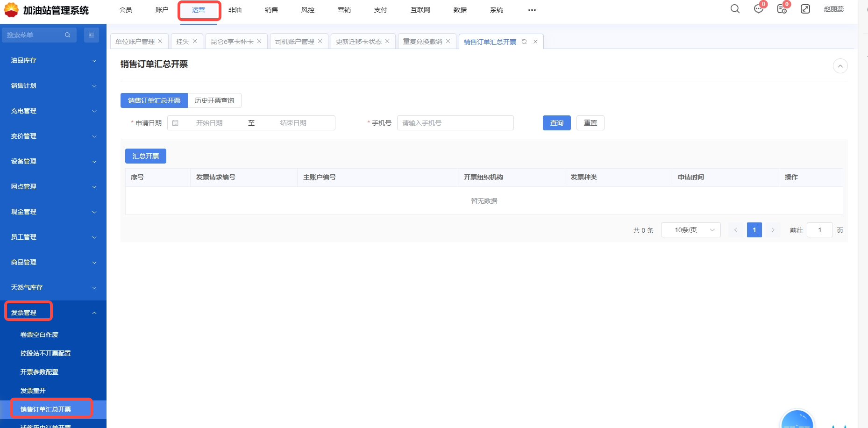Image resolution: width=868 pixels, height=428 pixels.
Task: Click the 查询 button
Action: (x=556, y=123)
